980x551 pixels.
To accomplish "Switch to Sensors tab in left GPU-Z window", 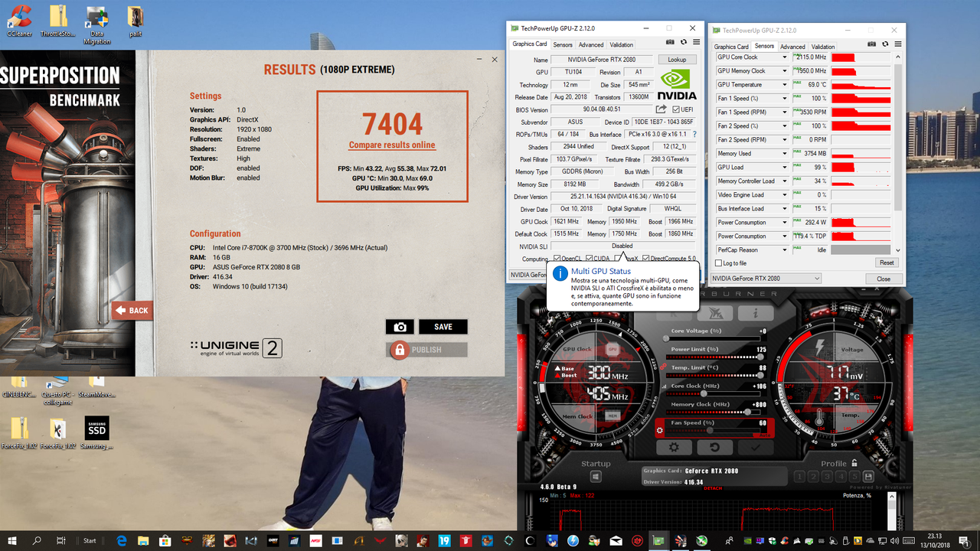I will point(563,45).
